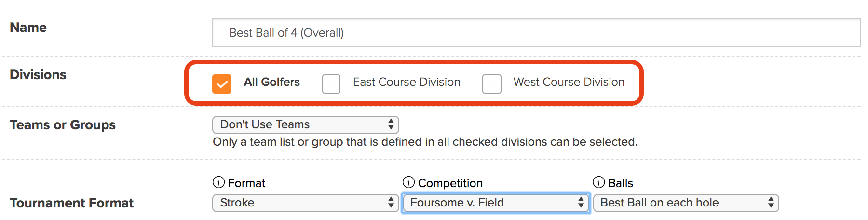
Task: Click the Don't Use Teams dropdown arrows
Action: click(x=391, y=124)
